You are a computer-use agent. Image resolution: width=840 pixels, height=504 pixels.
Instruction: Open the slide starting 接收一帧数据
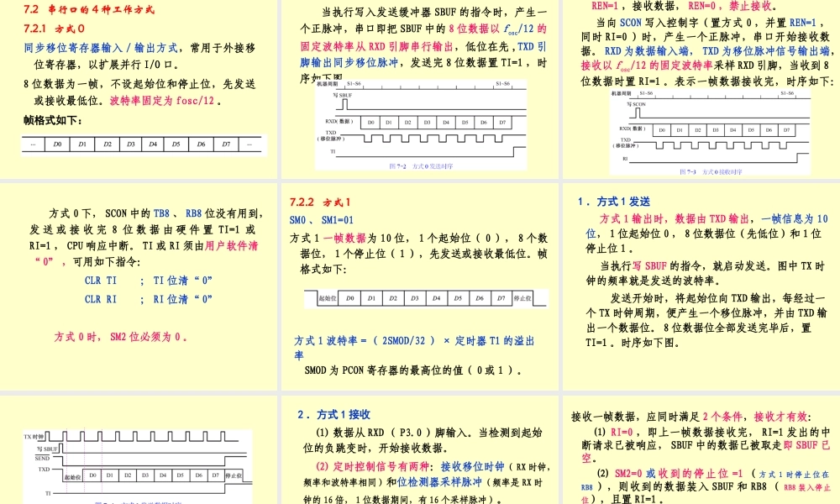tap(701, 449)
